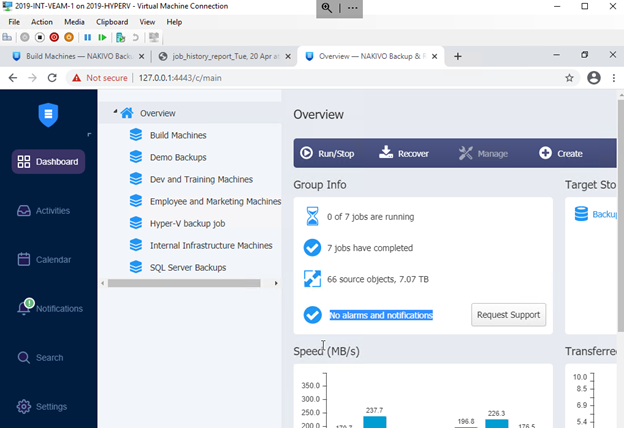This screenshot has width=624, height=428.
Task: Reload the browser page
Action: 52,78
